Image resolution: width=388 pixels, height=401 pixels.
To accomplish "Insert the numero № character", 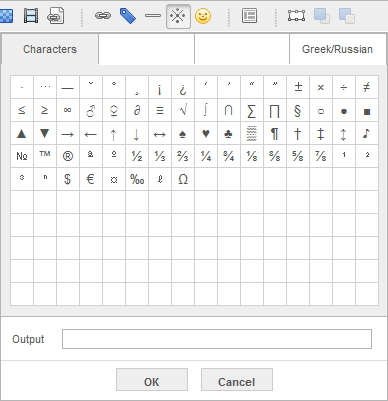I will click(22, 156).
